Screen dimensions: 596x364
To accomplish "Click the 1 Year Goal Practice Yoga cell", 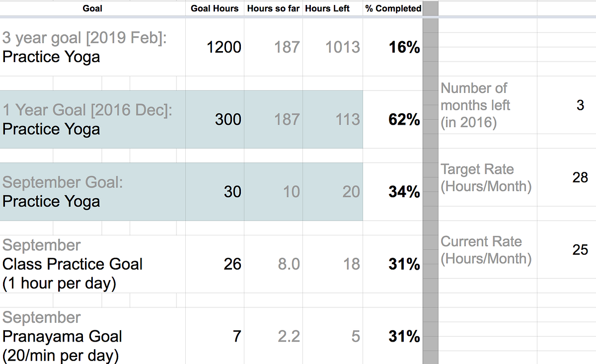I will (x=92, y=119).
